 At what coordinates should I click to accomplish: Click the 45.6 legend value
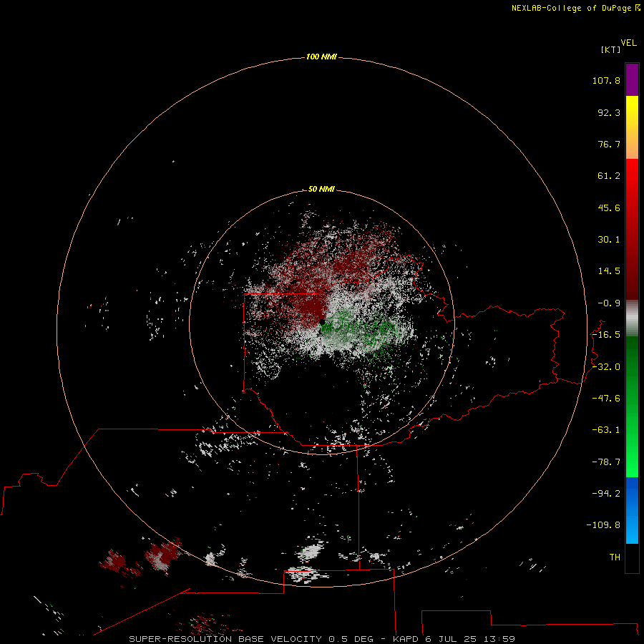pos(609,208)
